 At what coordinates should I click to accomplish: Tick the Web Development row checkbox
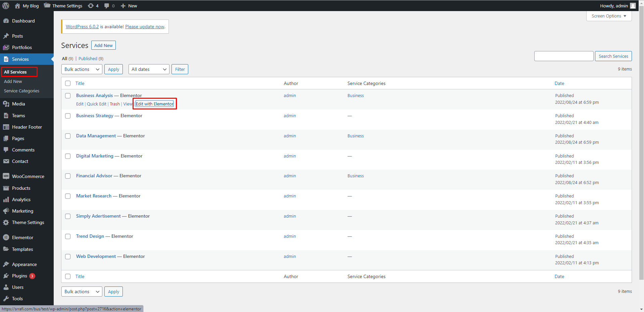(x=68, y=257)
